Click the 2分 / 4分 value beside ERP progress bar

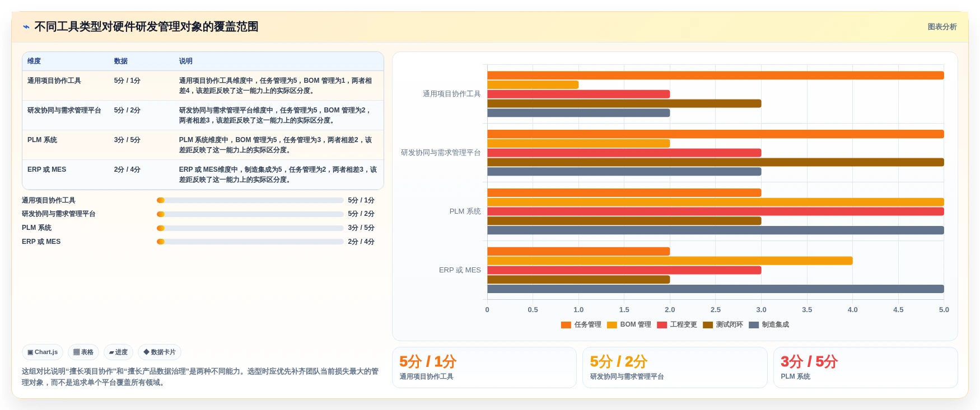coord(361,242)
